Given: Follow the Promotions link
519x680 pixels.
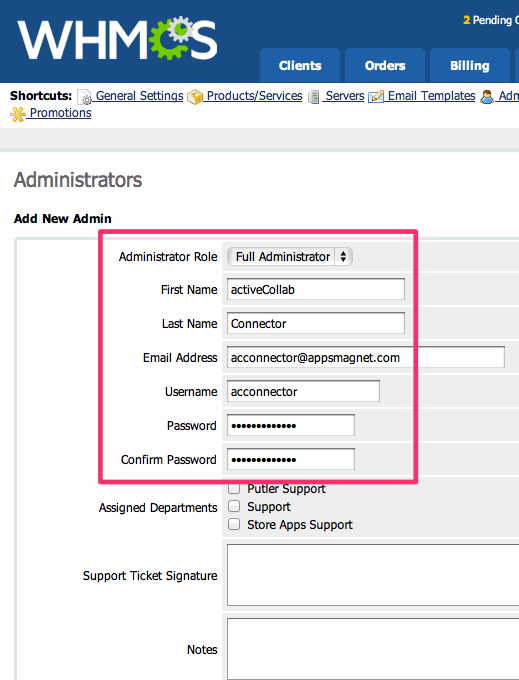Looking at the screenshot, I should click(x=60, y=113).
